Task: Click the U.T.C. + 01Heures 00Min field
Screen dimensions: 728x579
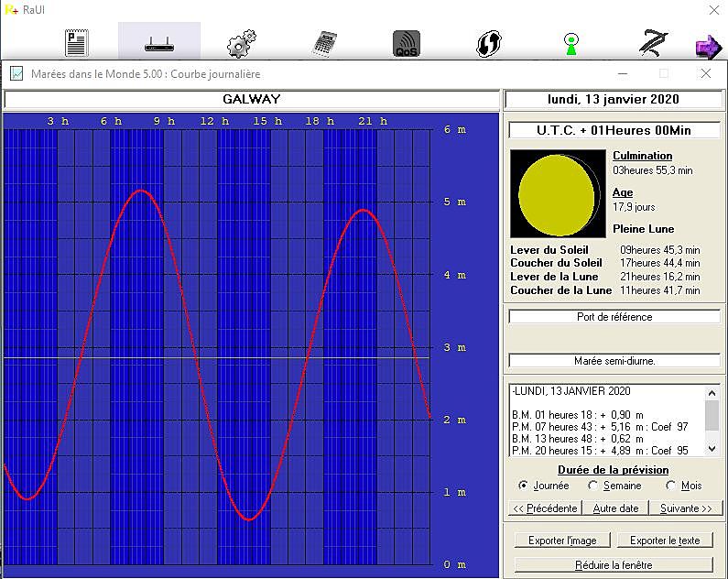Action: click(614, 130)
